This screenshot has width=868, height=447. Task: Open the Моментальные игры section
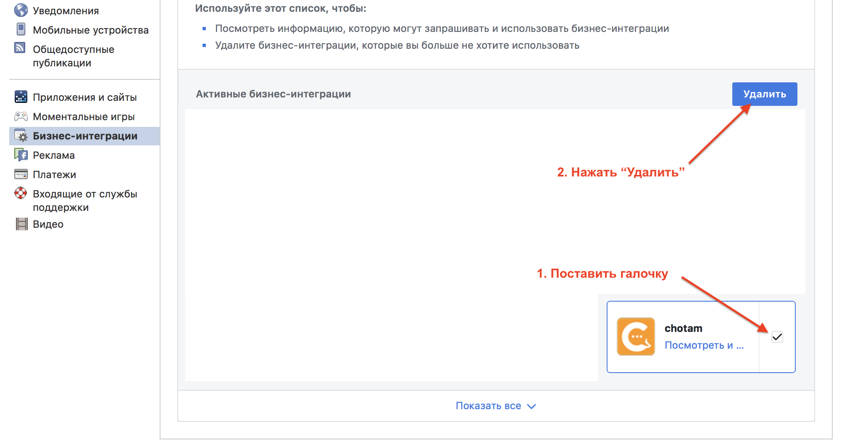tap(84, 116)
